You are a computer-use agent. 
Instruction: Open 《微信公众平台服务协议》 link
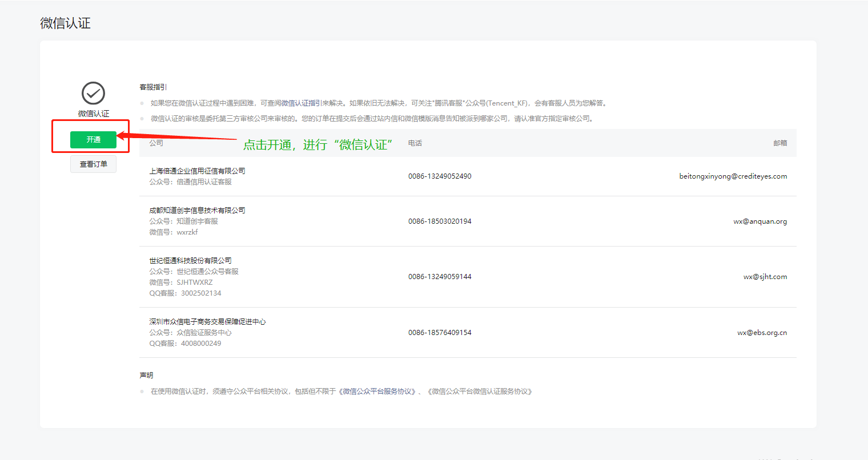pos(378,392)
